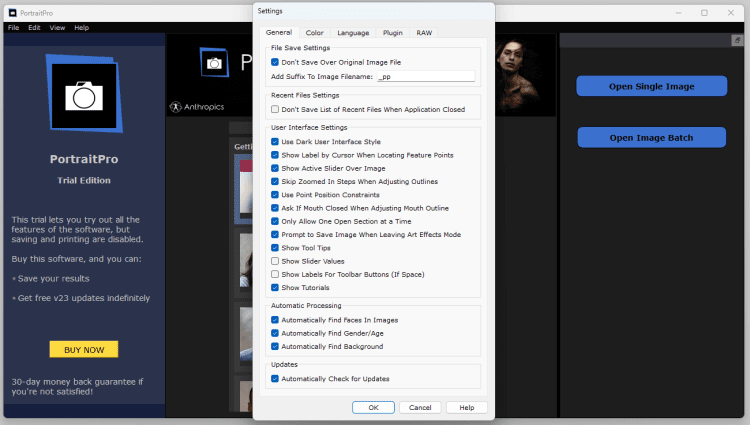Toggle Ask If Mouth Closed checkbox
The image size is (750, 425).
click(x=275, y=208)
